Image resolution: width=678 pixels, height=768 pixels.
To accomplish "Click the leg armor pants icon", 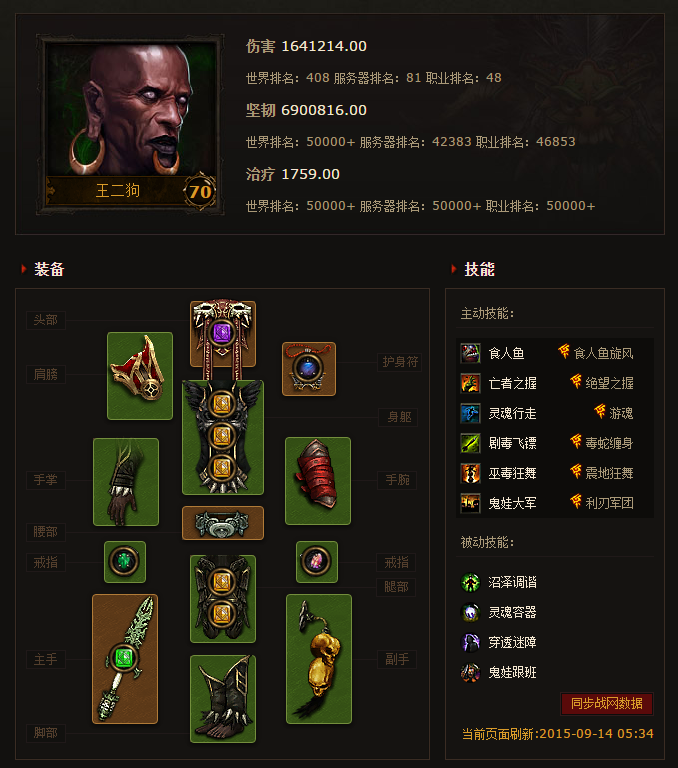I will (223, 599).
